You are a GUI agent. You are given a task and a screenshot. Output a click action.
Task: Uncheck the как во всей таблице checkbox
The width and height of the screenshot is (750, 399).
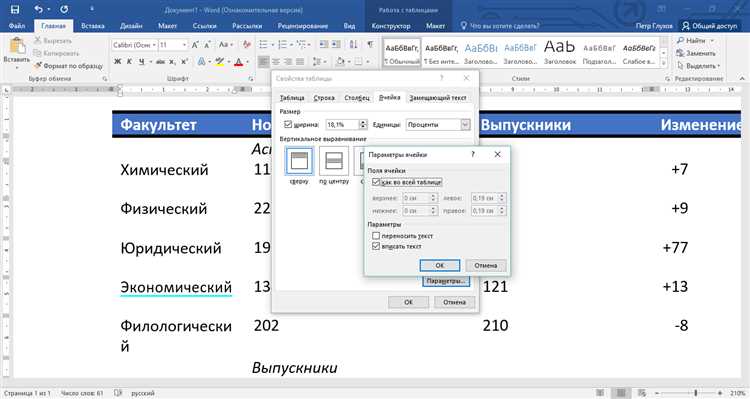(x=376, y=182)
